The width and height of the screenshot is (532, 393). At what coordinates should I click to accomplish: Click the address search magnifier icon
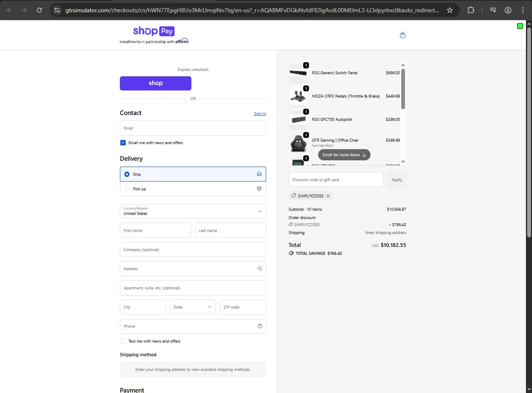(x=260, y=269)
